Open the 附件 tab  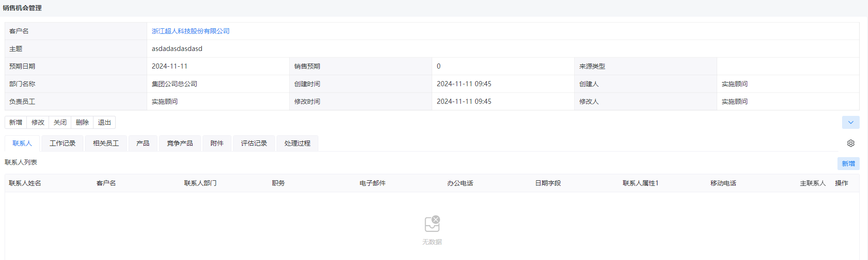(x=217, y=143)
